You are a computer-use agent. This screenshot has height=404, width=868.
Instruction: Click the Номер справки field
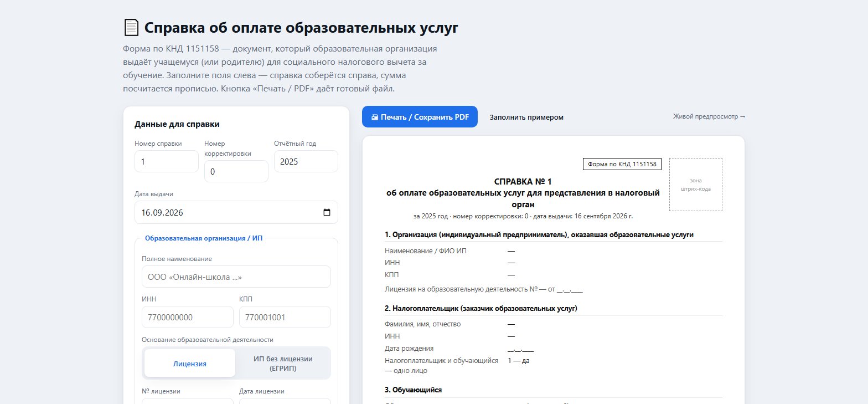(x=167, y=161)
